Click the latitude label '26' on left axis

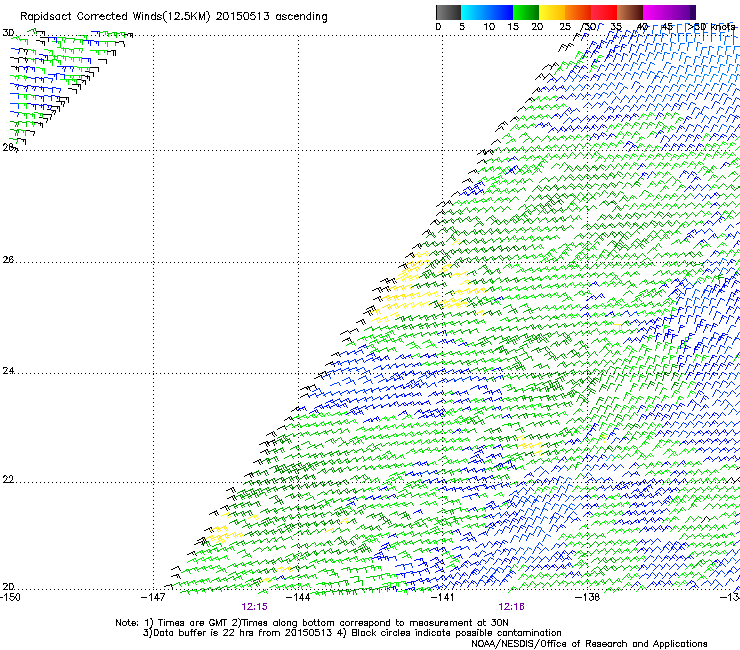coord(8,260)
